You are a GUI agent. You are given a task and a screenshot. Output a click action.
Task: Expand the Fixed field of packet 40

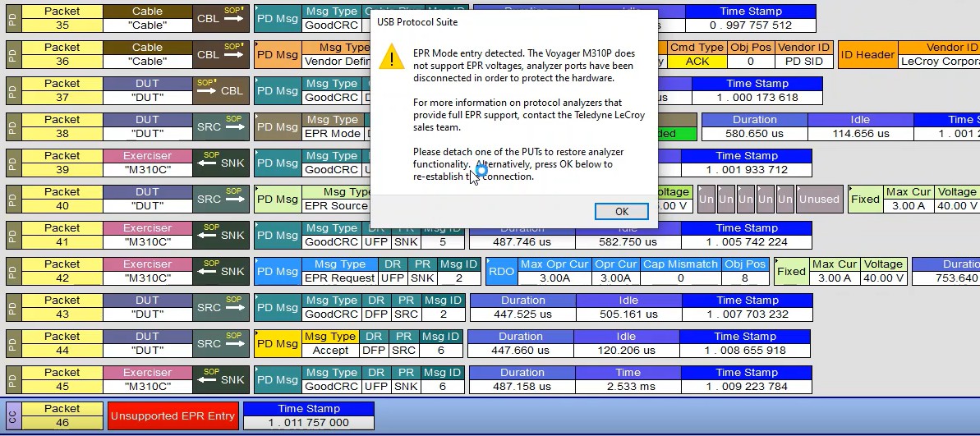(x=865, y=200)
